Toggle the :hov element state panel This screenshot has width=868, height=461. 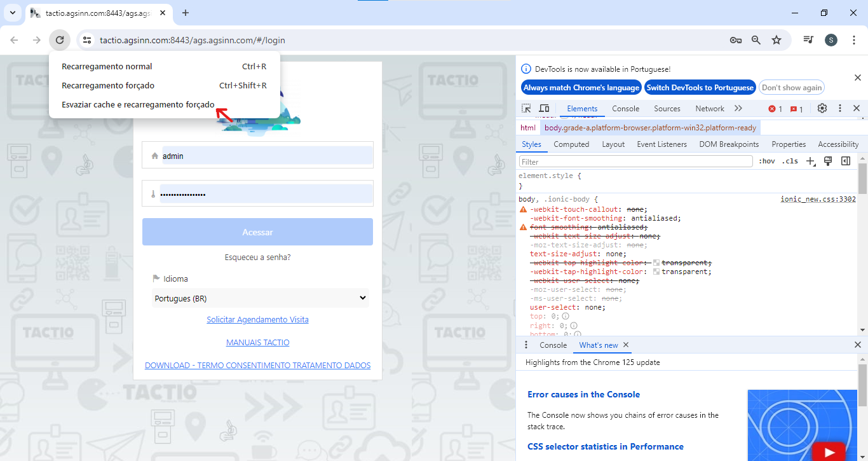[767, 162]
